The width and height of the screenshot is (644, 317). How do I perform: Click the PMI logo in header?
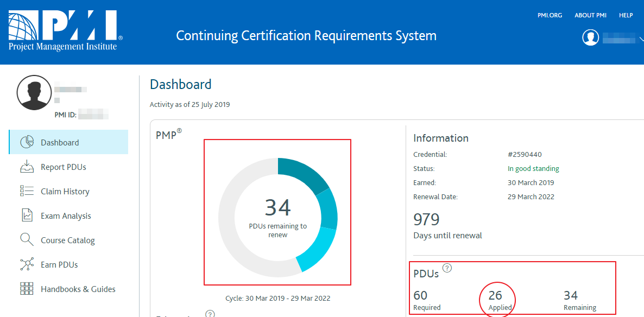[x=65, y=31]
